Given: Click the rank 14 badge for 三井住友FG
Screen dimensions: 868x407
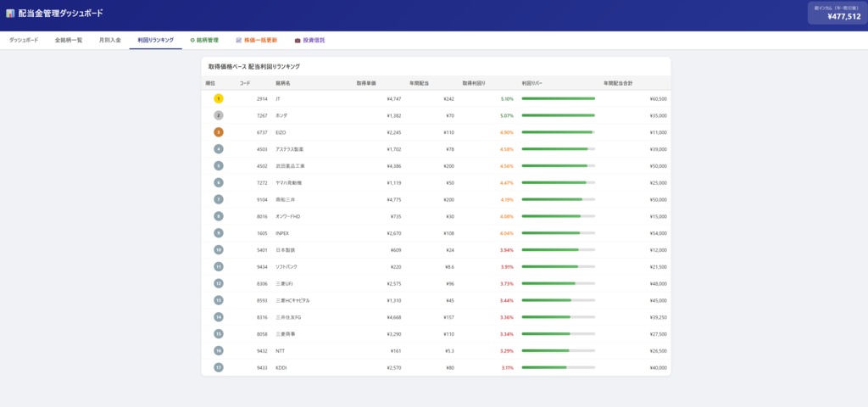Looking at the screenshot, I should (x=219, y=317).
